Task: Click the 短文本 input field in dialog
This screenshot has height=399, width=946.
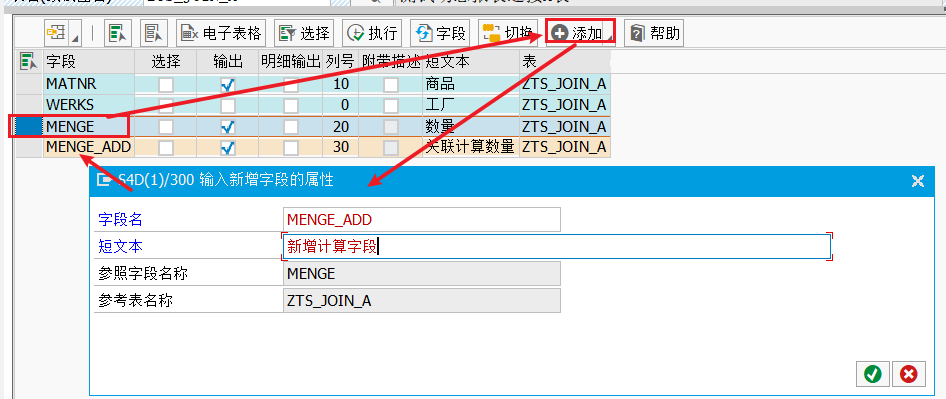Action: (556, 246)
